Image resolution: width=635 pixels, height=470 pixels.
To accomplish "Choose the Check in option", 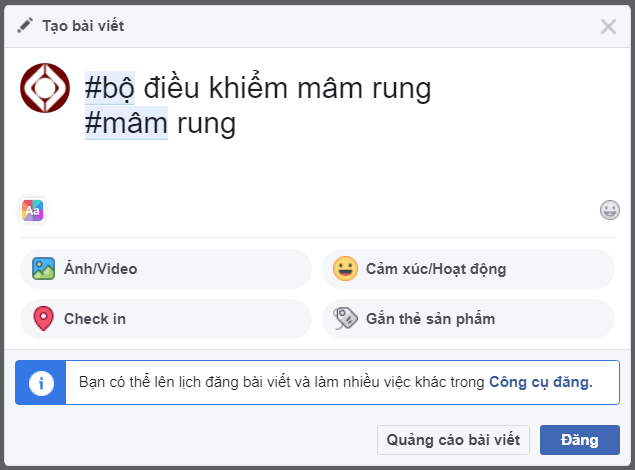I will click(x=95, y=319).
